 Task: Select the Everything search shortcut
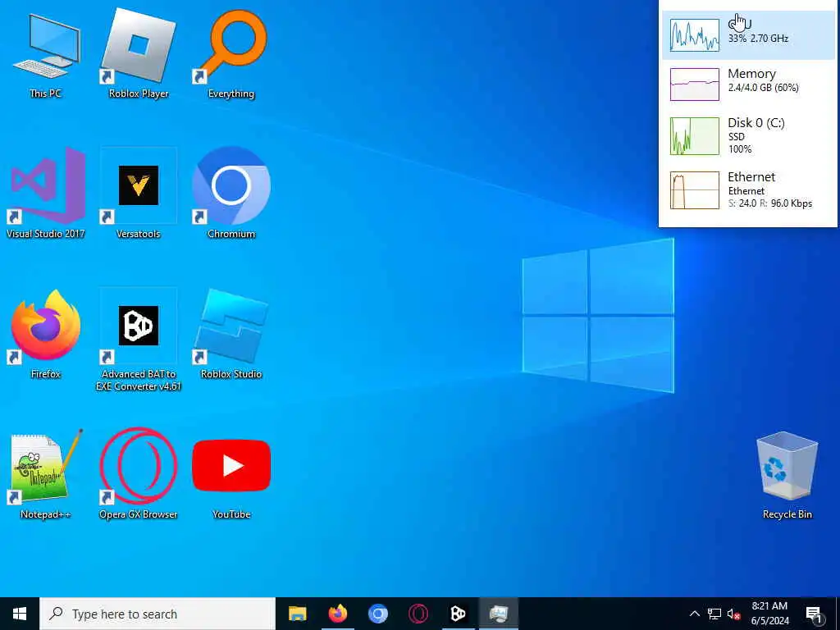tap(231, 56)
